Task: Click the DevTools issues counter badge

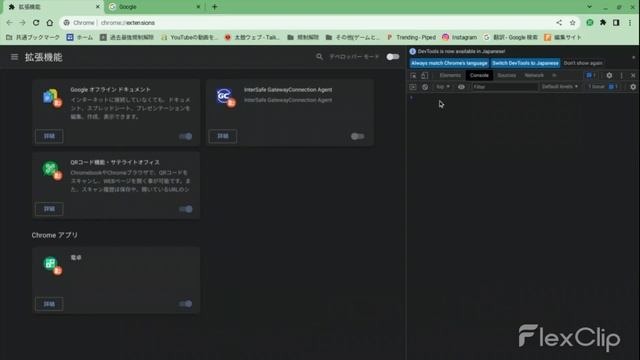Action: click(x=591, y=76)
